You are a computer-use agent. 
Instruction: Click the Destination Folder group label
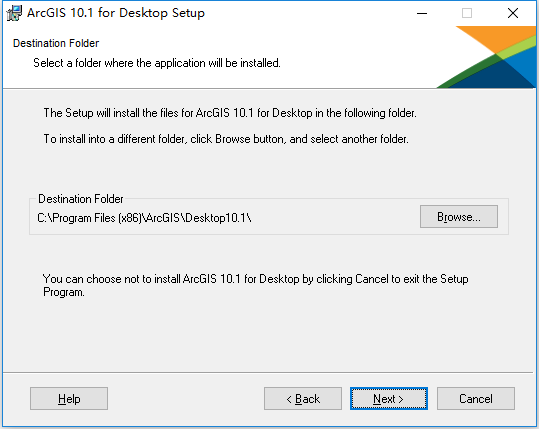coord(80,199)
